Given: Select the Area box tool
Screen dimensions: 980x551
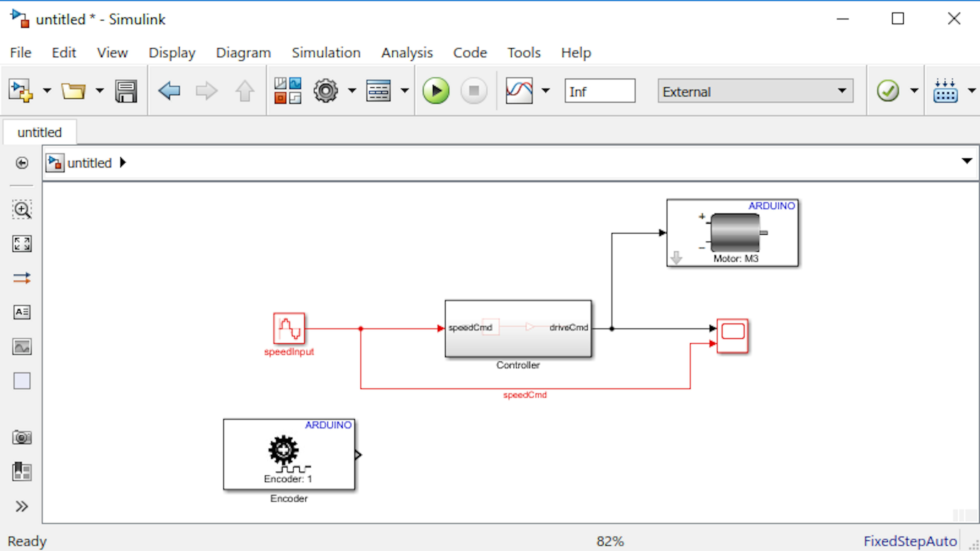Looking at the screenshot, I should pos(22,381).
